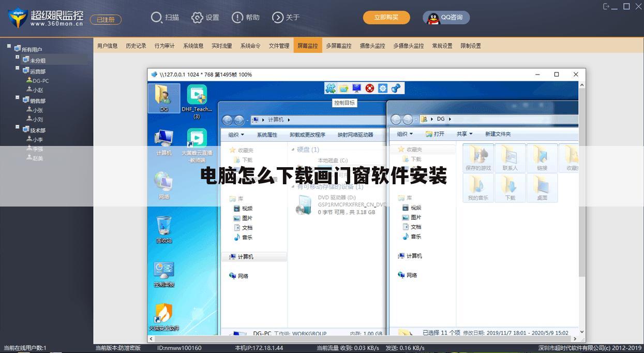644x353 pixels.
Task: Open the About arrow icon
Action: pyautogui.click(x=278, y=18)
